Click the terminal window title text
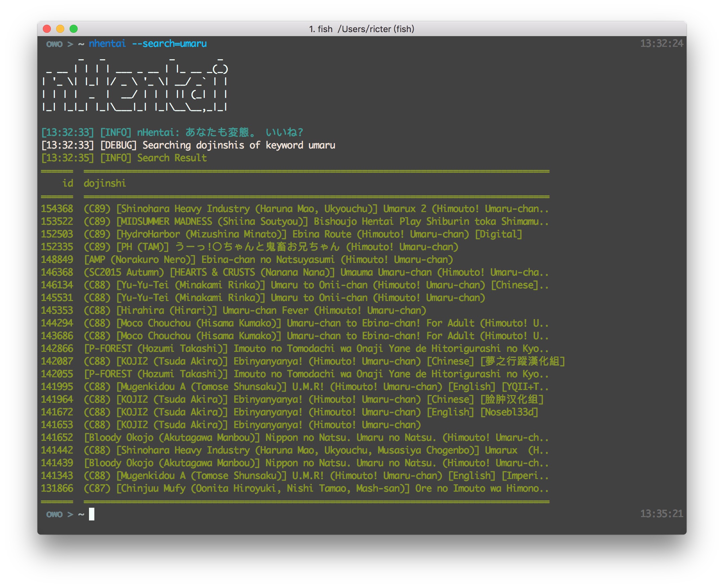 point(361,29)
